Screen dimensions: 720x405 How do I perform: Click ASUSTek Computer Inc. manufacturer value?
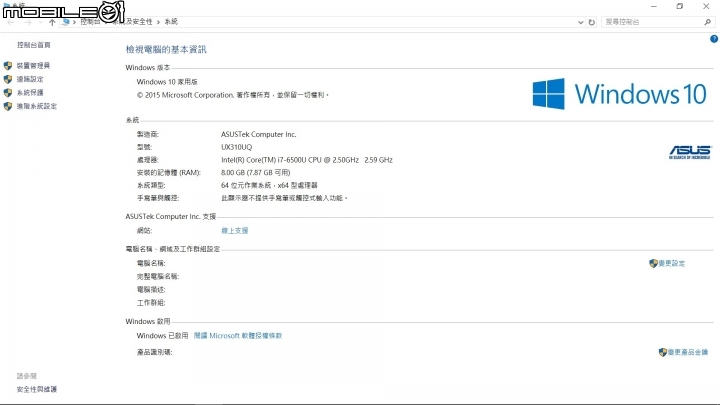[x=259, y=134]
